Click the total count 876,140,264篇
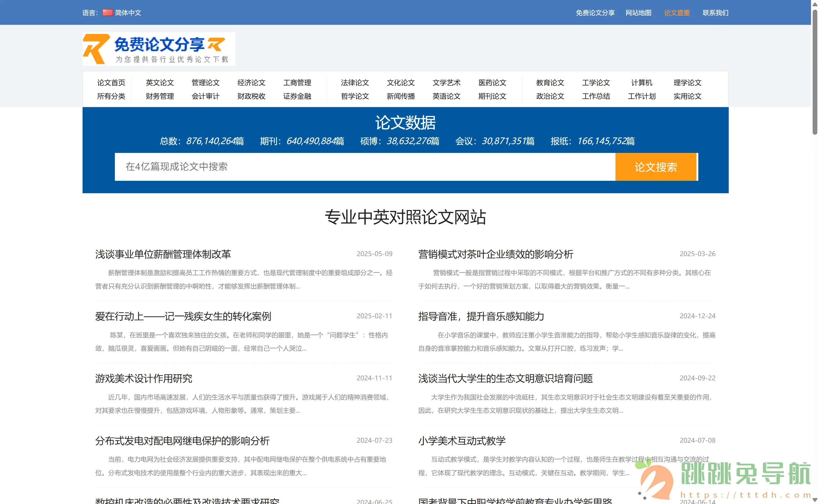Screen dimensions: 819x504 point(215,141)
